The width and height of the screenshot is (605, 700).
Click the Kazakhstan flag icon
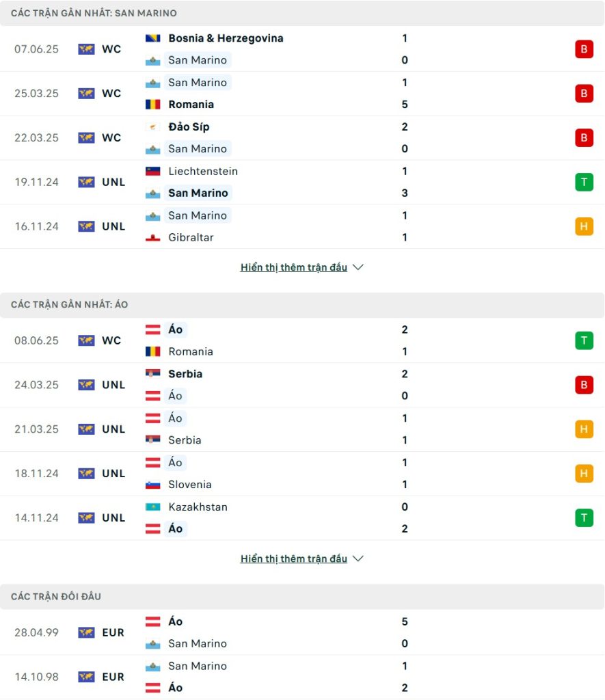152,507
